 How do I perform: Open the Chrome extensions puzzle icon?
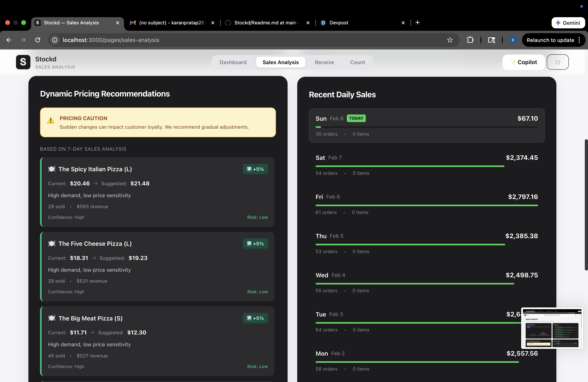click(x=470, y=40)
